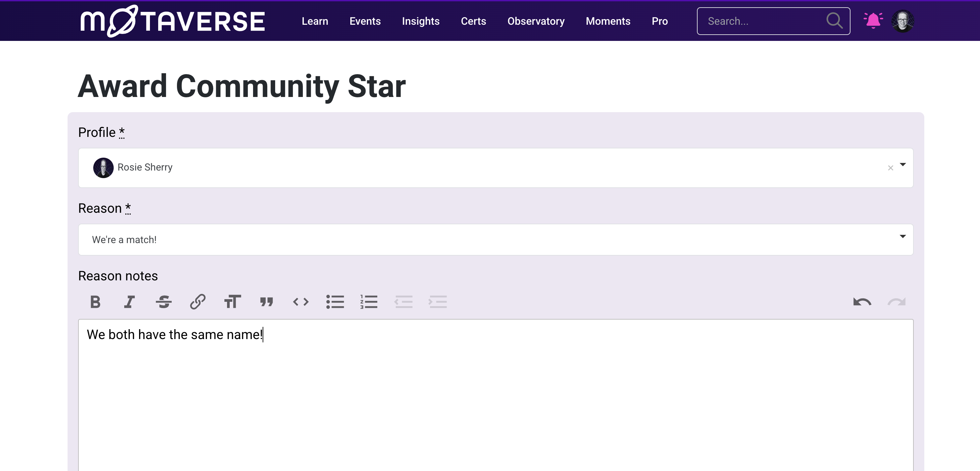Open the text size formatting option
Image resolution: width=980 pixels, height=471 pixels.
pyautogui.click(x=232, y=302)
